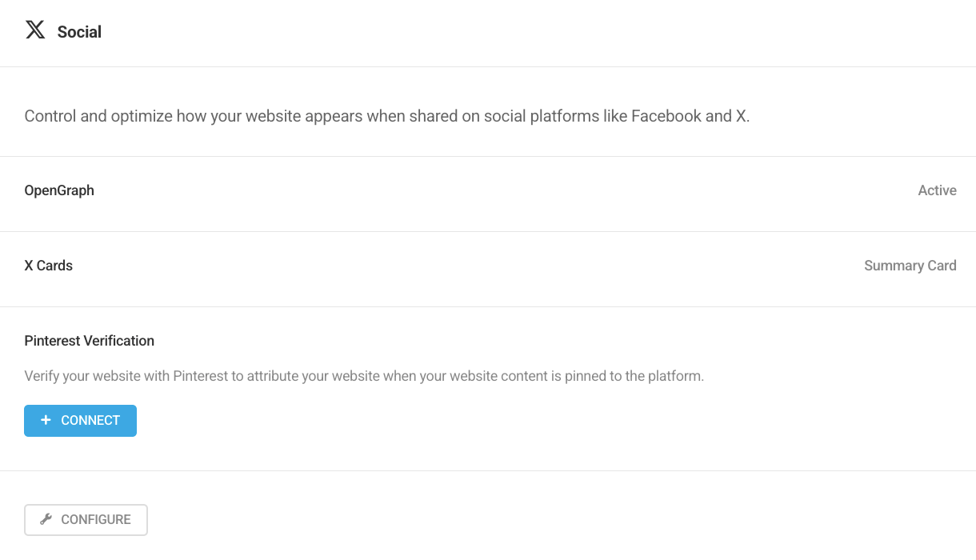Screen dimensions: 976x560
Task: Open settings via the CONFIGURE button label
Action: coord(96,519)
